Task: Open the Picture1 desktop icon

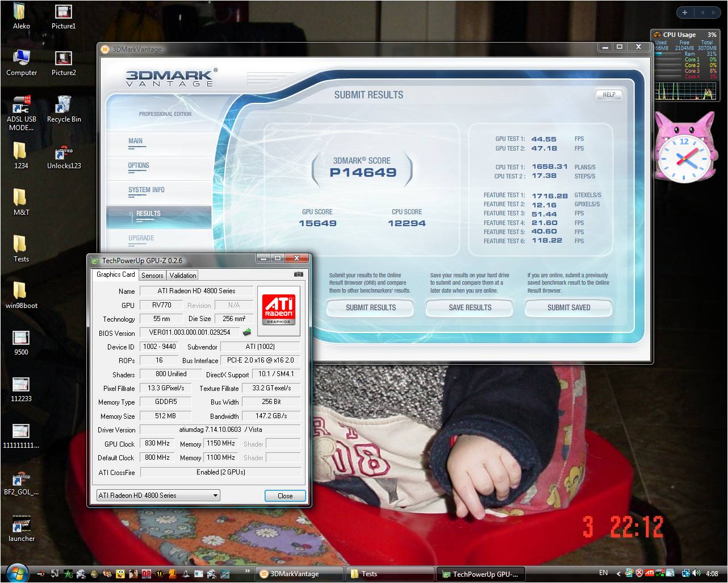Action: point(64,16)
